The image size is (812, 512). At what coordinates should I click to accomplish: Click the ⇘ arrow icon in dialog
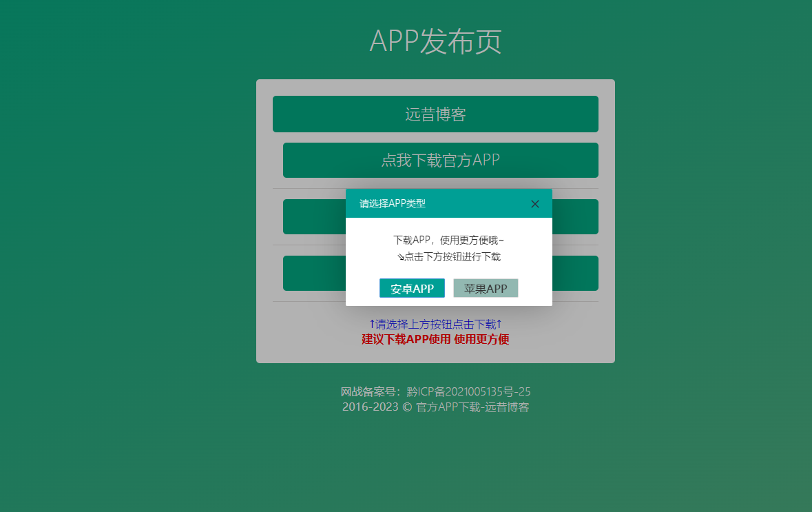point(400,258)
